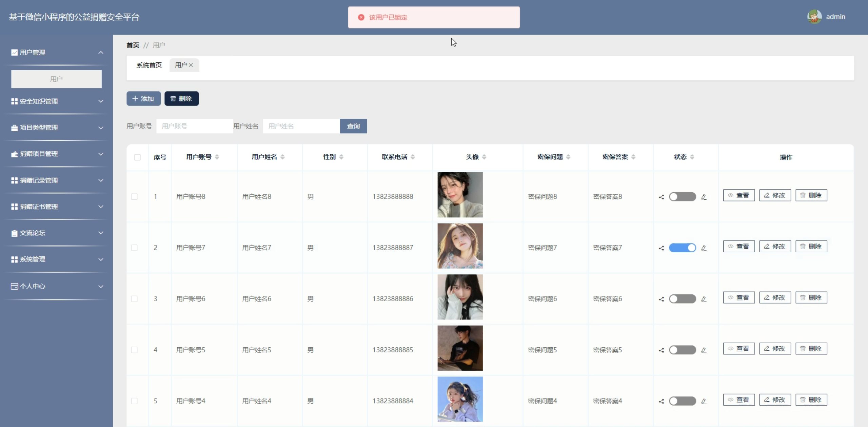
Task: Click the share icon in row 用户账号5
Action: 661,350
